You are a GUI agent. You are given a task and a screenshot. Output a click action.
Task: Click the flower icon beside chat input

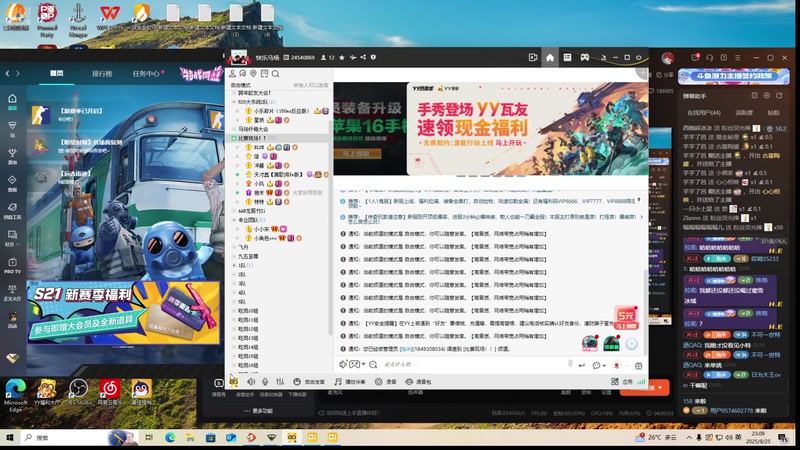click(x=617, y=365)
